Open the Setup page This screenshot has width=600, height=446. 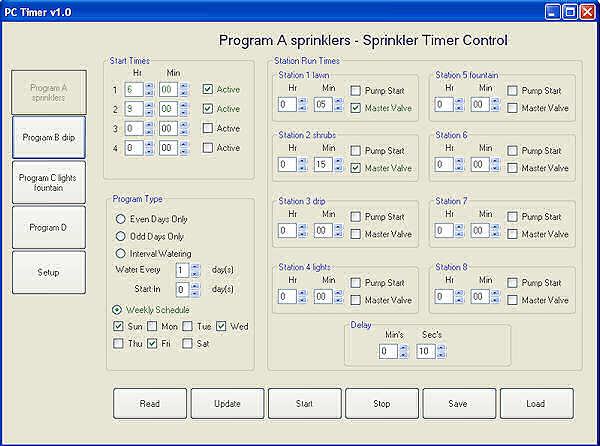pyautogui.click(x=49, y=273)
